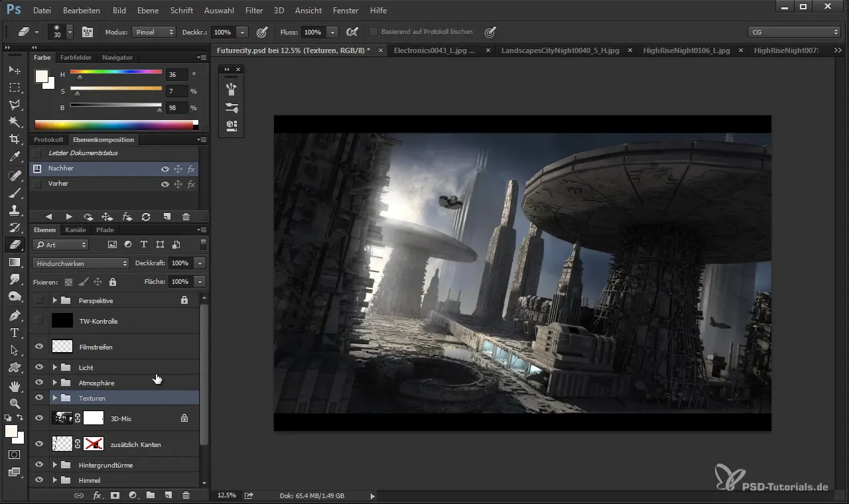Switch to the Protokoll tab
Viewport: 849px width, 504px height.
(x=48, y=140)
